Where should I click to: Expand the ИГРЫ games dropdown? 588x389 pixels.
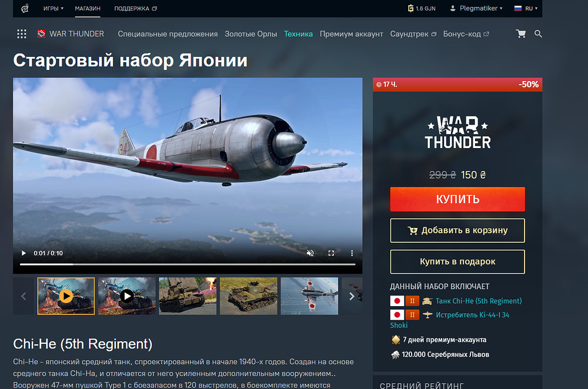point(54,8)
